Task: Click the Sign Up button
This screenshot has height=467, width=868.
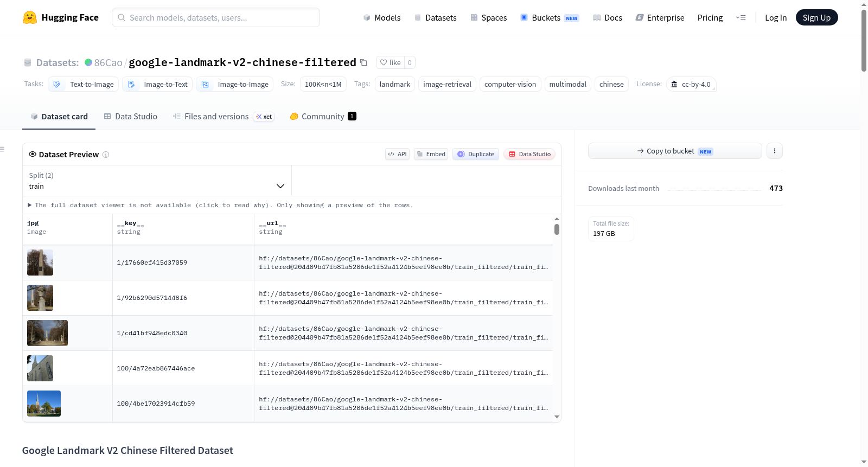Action: point(816,17)
